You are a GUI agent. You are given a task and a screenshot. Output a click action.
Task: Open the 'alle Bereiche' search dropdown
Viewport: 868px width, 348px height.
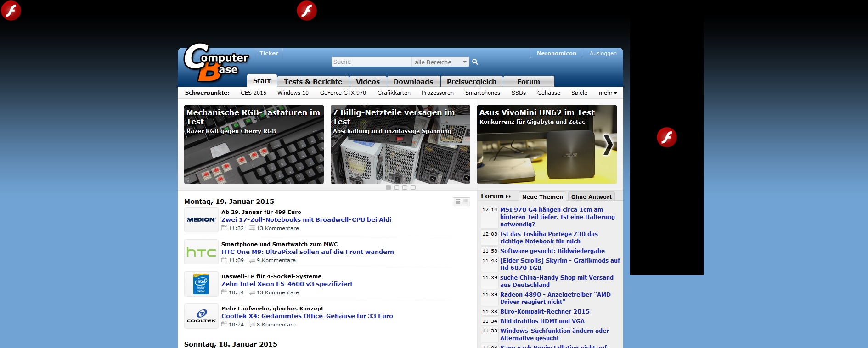tap(440, 62)
